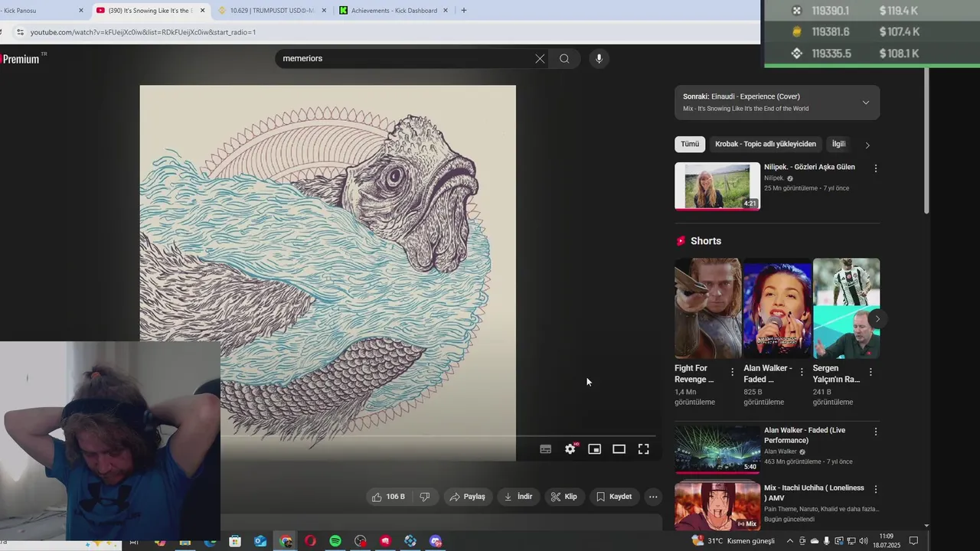Click YouTube Premium logo
The width and height of the screenshot is (980, 551).
[x=21, y=59]
